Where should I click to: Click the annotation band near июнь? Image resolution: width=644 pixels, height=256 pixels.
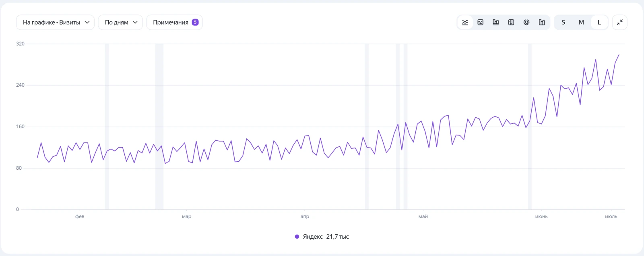(530, 127)
